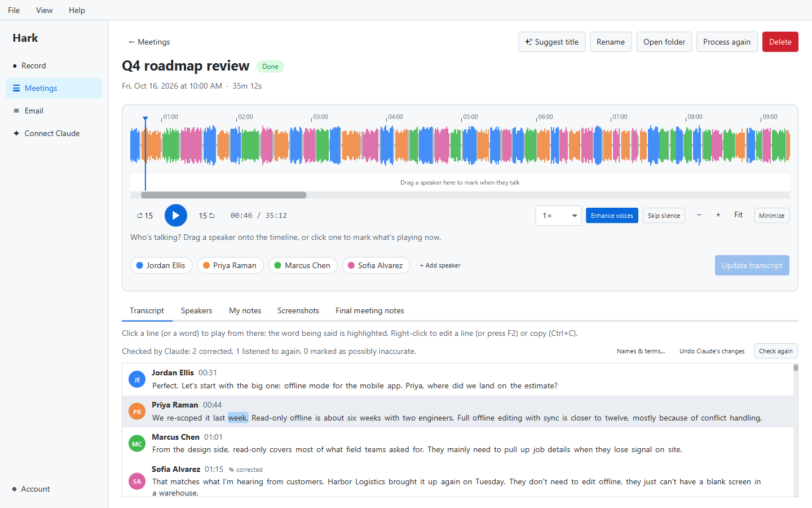Image resolution: width=812 pixels, height=508 pixels.
Task: Open the Final meeting notes tab
Action: tap(370, 310)
